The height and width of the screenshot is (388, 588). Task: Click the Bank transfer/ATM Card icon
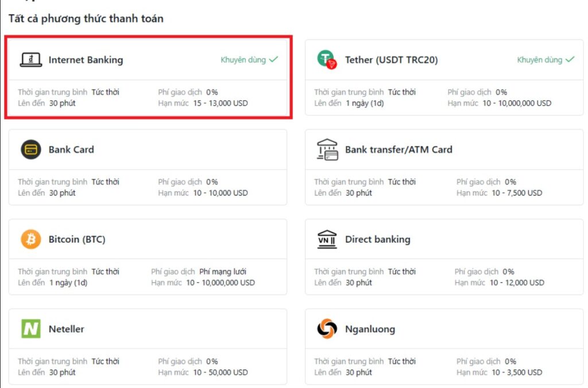[326, 149]
